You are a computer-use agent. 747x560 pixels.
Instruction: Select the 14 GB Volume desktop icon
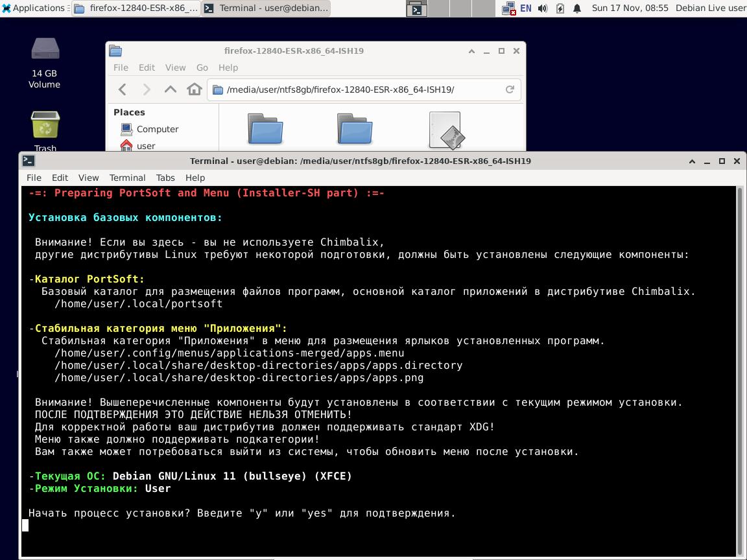(x=44, y=63)
